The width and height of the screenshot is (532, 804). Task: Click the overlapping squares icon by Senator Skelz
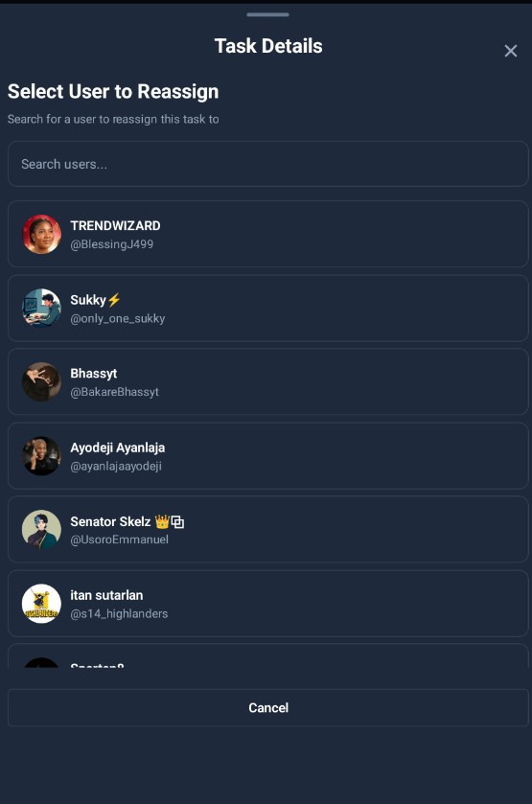point(177,522)
